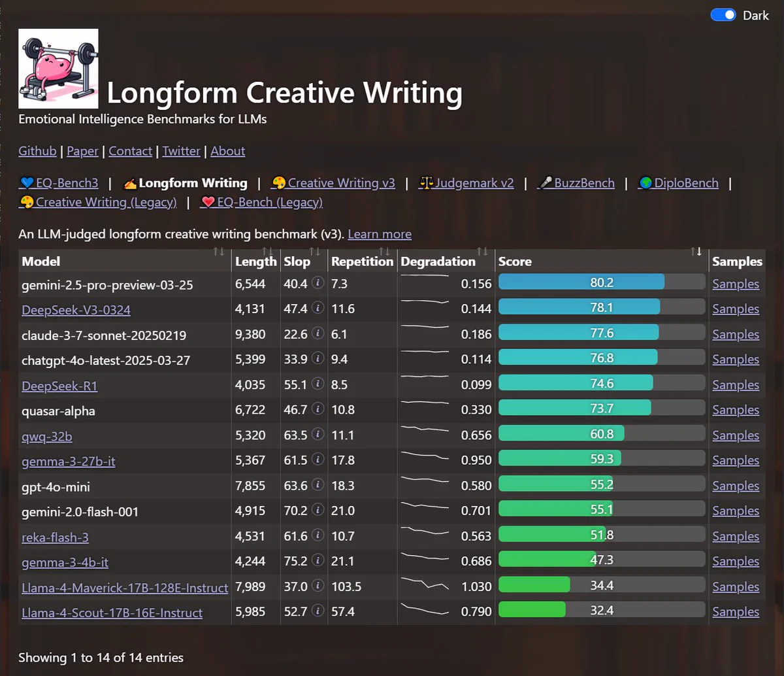Switch to the EQ-Bench3 tab
The image size is (784, 676).
tap(59, 183)
